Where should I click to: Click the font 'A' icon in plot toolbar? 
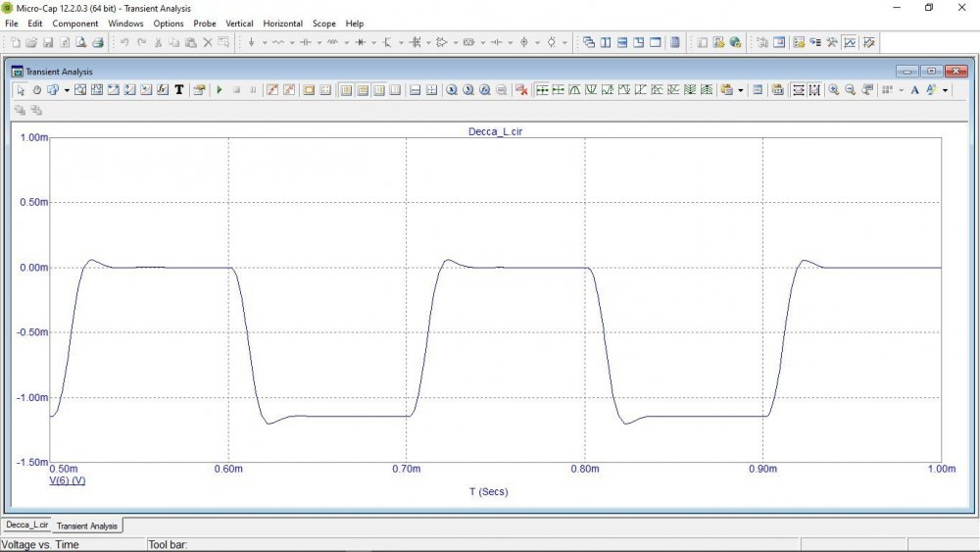[x=914, y=90]
